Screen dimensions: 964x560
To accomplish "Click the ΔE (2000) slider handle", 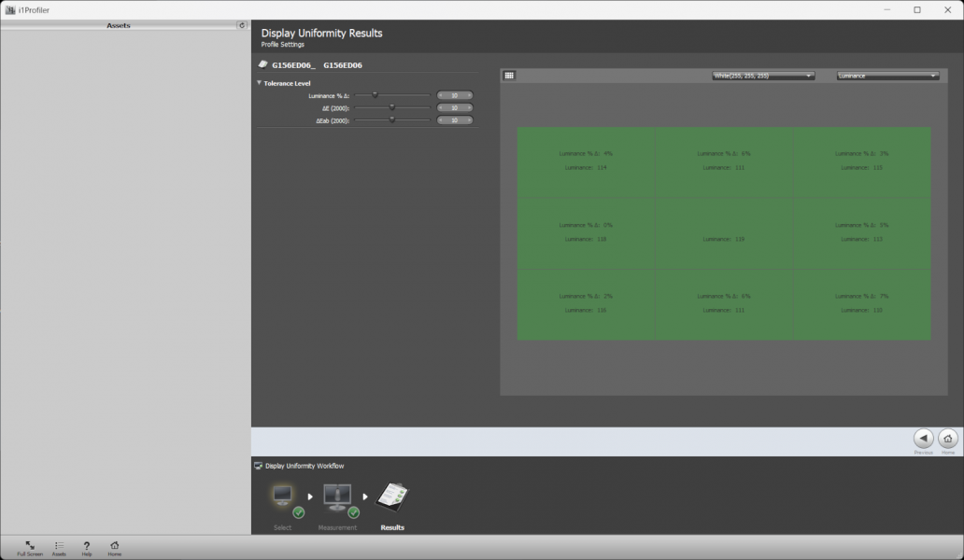I will (x=392, y=107).
